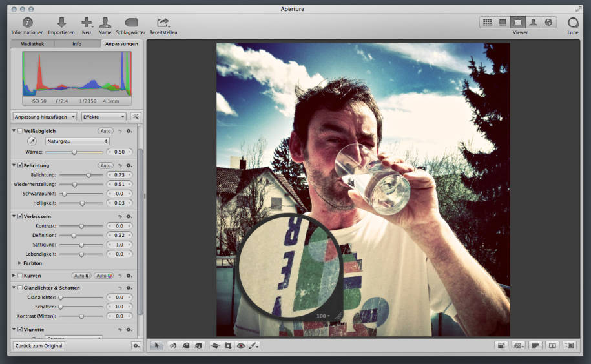The width and height of the screenshot is (591, 364).
Task: Open the Informationen inspector toolbar icon
Action: pos(27,23)
